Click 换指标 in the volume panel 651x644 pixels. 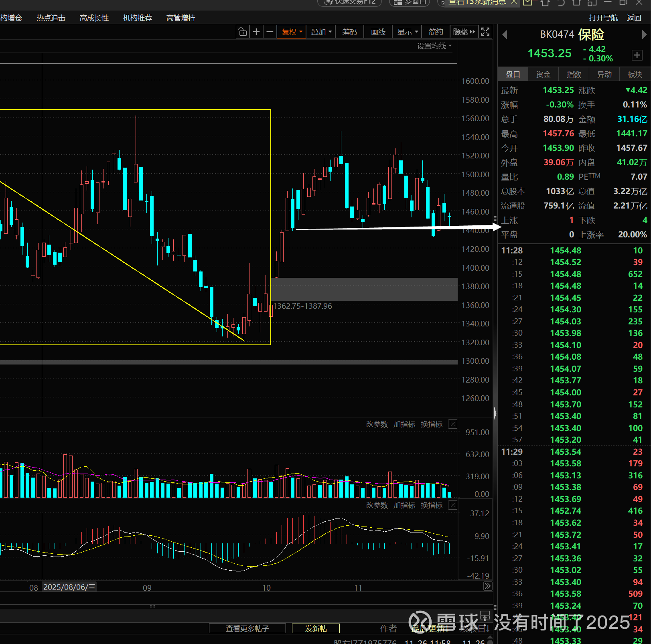431,424
